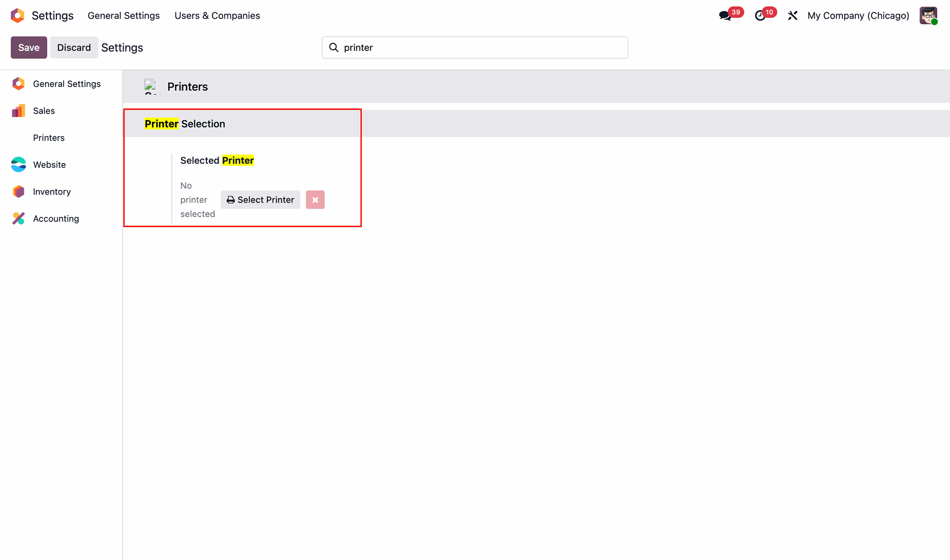The width and height of the screenshot is (950, 560).
Task: Open the Sales settings section
Action: pyautogui.click(x=44, y=111)
